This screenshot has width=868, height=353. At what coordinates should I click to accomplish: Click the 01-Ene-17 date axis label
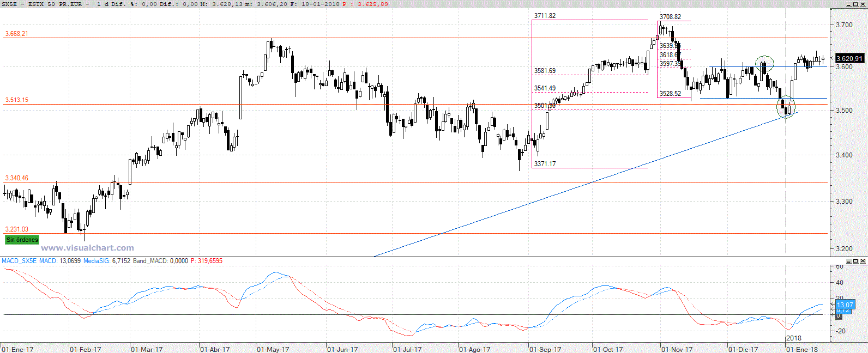pyautogui.click(x=18, y=349)
